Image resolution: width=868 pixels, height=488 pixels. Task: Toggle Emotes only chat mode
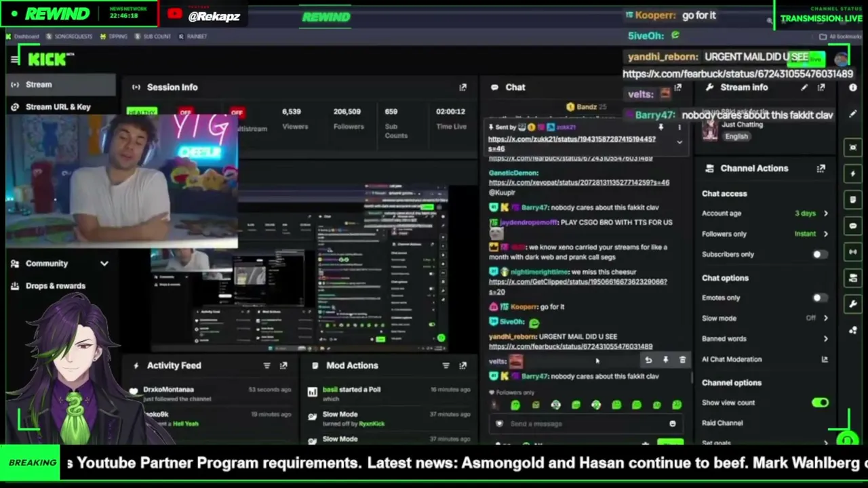[x=820, y=298]
